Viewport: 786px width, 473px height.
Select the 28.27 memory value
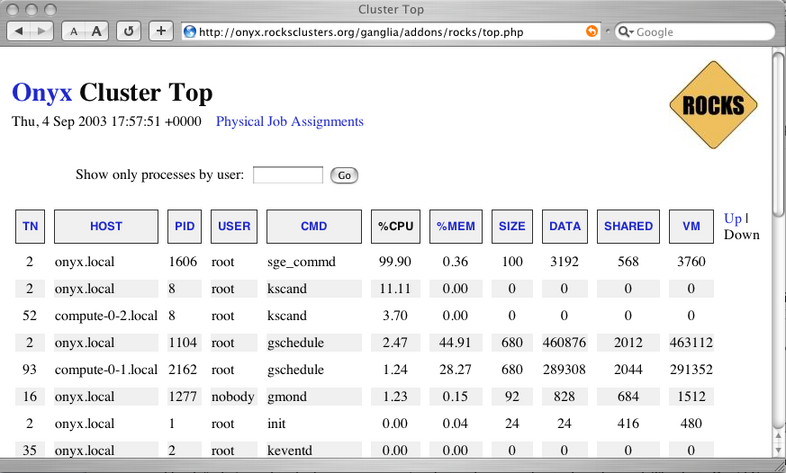tap(455, 370)
